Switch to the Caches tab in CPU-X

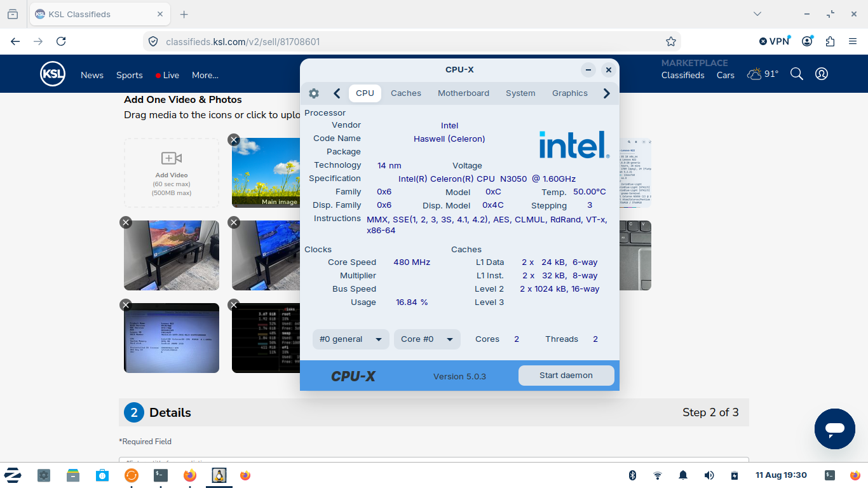[406, 93]
